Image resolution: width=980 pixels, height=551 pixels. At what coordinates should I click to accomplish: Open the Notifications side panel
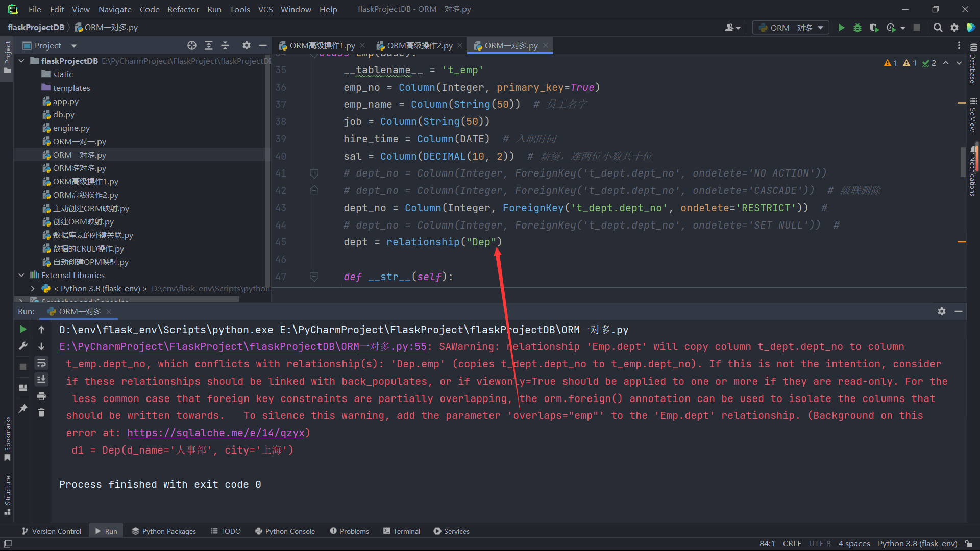[x=973, y=171]
